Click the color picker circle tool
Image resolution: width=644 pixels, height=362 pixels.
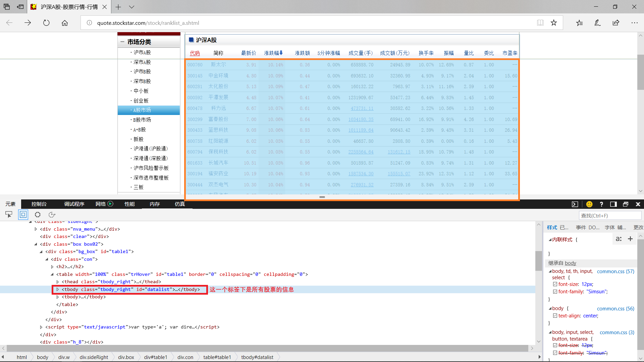[x=38, y=215]
